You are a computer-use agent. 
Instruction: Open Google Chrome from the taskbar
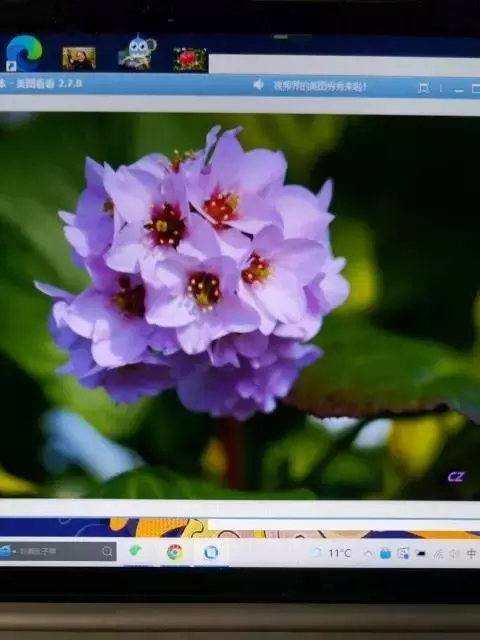point(175,552)
